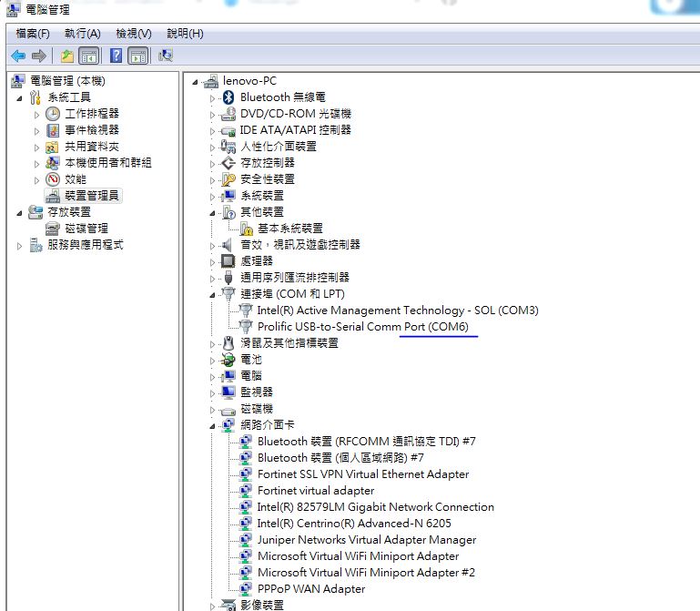Select 裝置管理員 in the left tree
700x611 pixels.
click(92, 196)
